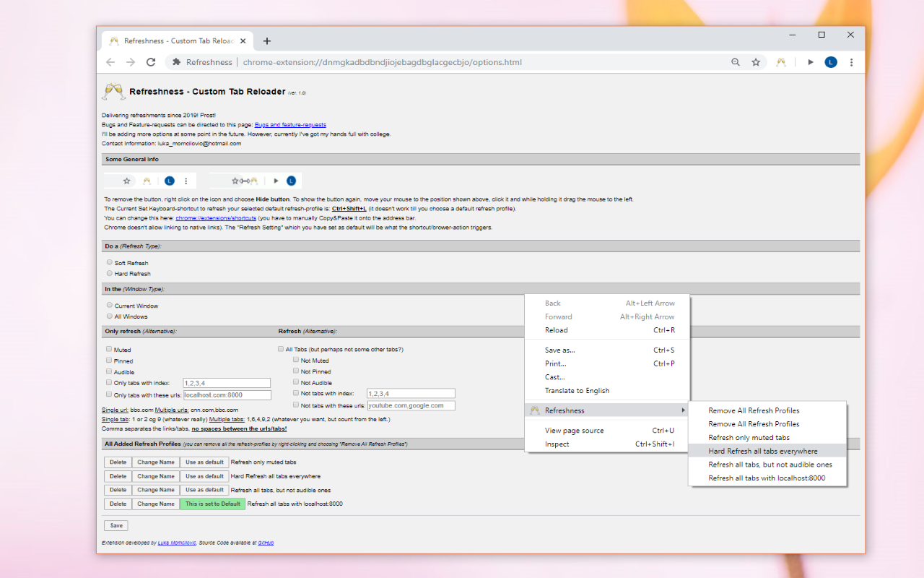
Task: Click the green This is set to Default button
Action: tap(213, 504)
